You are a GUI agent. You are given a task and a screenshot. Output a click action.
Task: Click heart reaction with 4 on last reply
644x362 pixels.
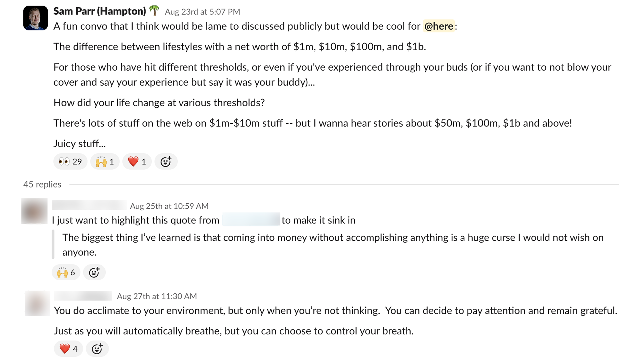pyautogui.click(x=68, y=349)
